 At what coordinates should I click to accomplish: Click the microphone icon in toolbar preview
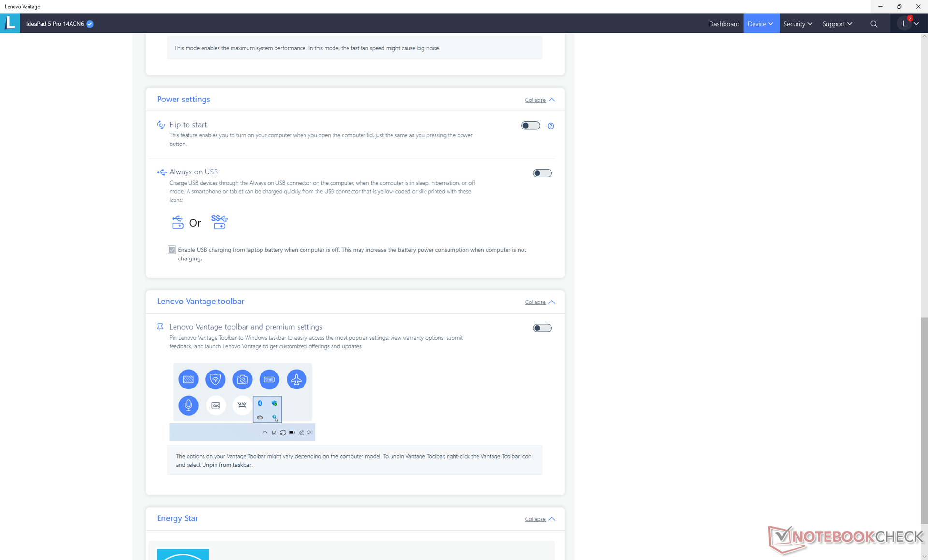pos(188,405)
